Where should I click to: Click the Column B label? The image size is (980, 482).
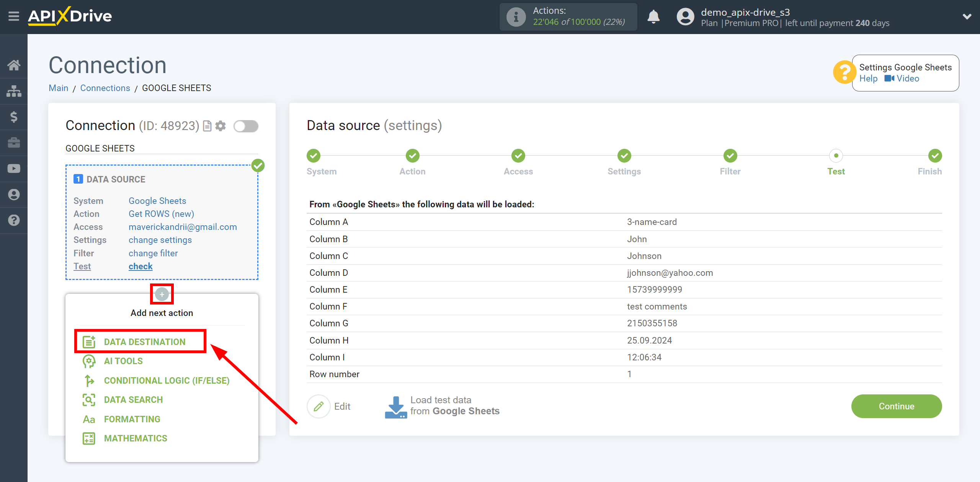click(x=328, y=239)
